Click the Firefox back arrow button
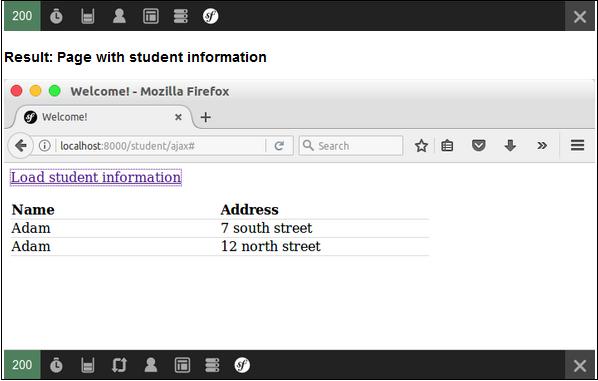The height and width of the screenshot is (381, 598). coord(20,145)
